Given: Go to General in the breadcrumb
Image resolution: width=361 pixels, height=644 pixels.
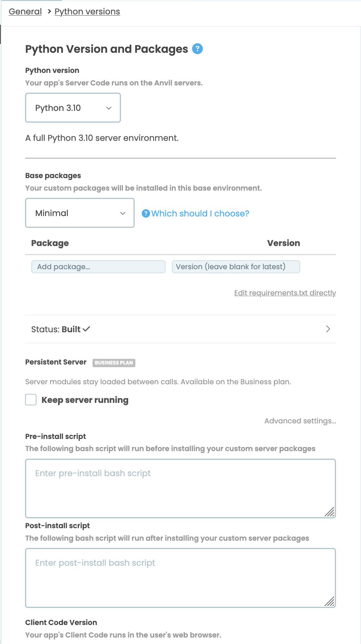Looking at the screenshot, I should (25, 12).
